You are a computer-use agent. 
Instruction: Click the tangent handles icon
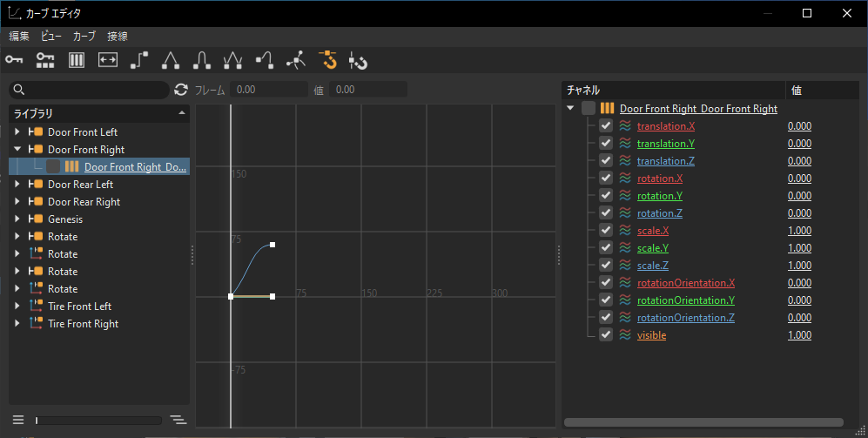(x=296, y=60)
